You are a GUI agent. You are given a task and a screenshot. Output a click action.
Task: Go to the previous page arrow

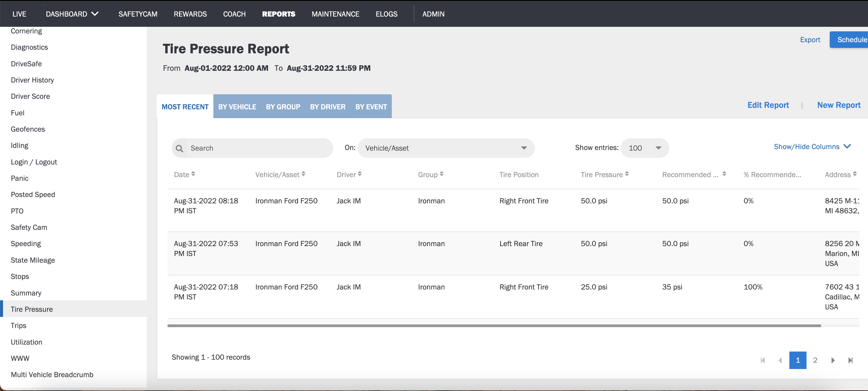pyautogui.click(x=780, y=360)
